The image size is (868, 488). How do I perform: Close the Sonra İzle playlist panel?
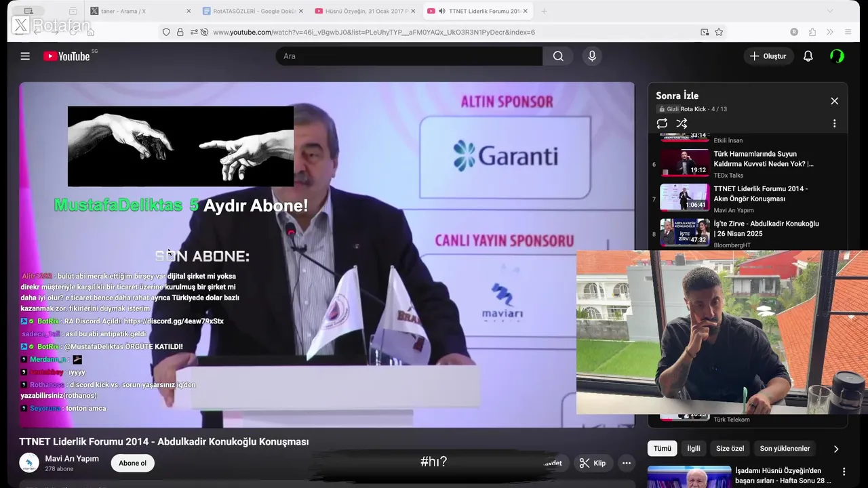click(834, 101)
